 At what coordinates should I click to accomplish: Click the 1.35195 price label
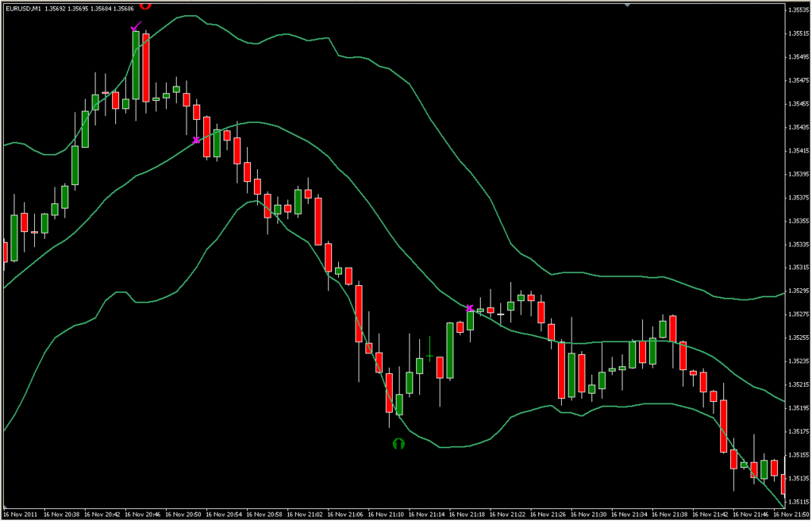[x=798, y=408]
